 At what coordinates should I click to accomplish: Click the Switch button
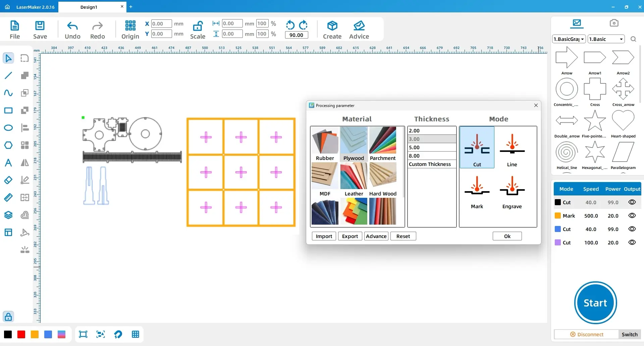pyautogui.click(x=630, y=334)
